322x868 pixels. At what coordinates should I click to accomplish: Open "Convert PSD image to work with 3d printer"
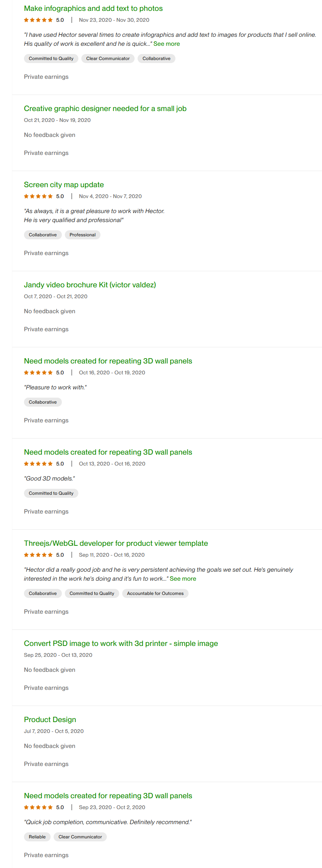click(x=121, y=643)
